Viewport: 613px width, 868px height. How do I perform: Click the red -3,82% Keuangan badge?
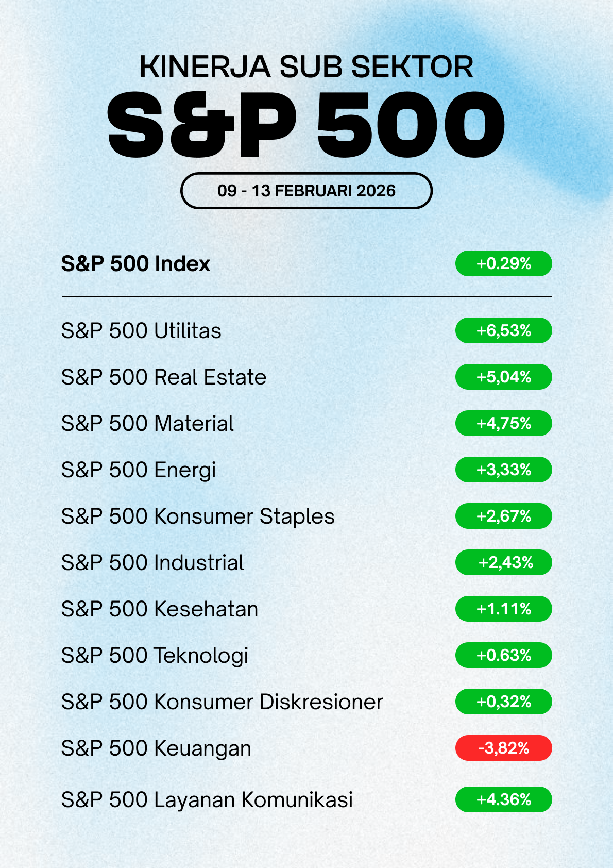coord(503,748)
